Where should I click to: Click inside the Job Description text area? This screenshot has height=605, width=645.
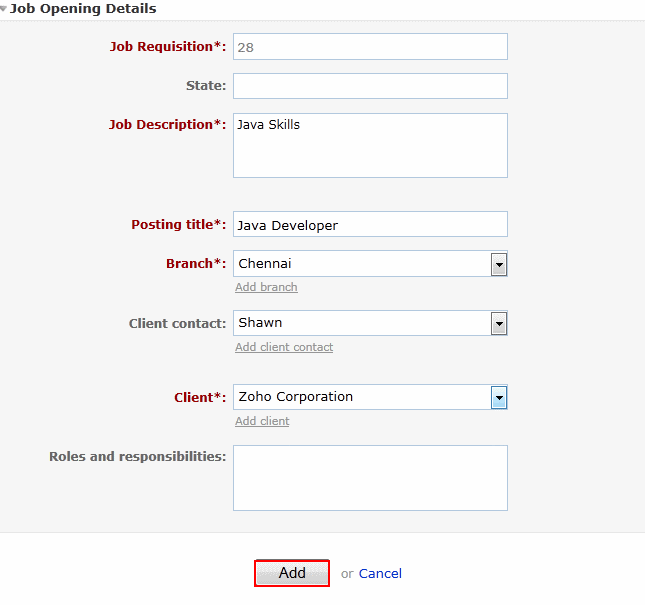[x=370, y=145]
